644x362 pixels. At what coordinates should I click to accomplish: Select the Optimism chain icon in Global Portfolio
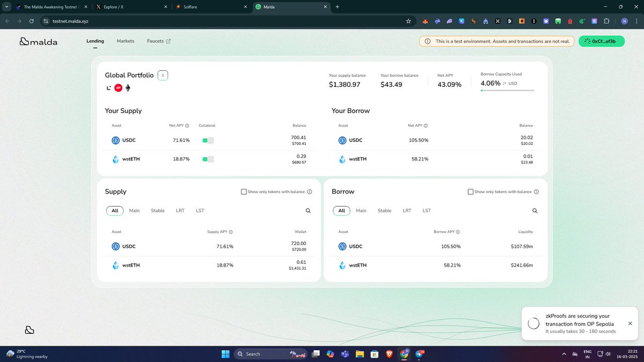[x=118, y=88]
